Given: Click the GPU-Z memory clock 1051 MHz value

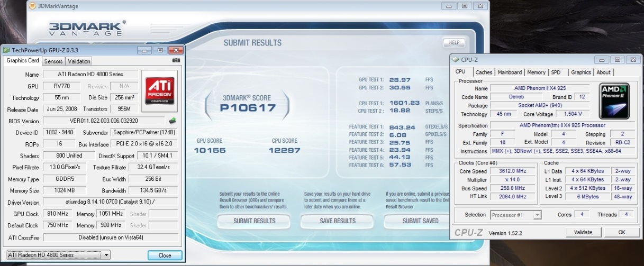Looking at the screenshot, I should pos(110,214).
